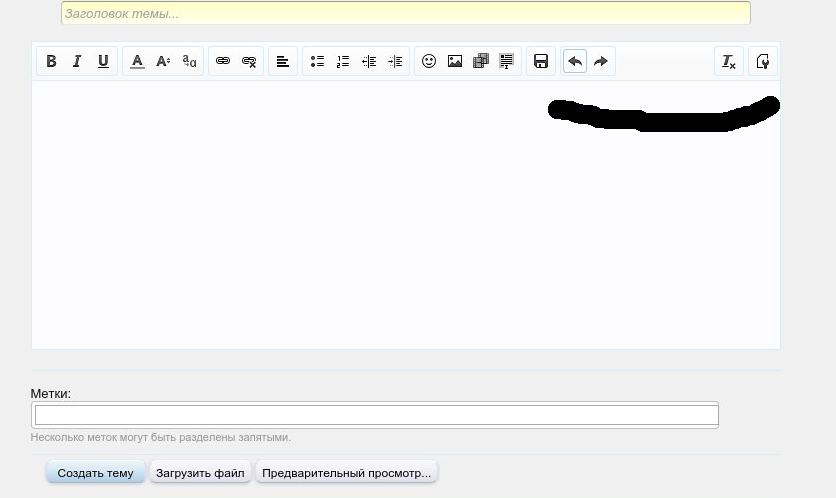Screen dimensions: 836x498
Task: Undo the last edit
Action: click(x=575, y=61)
